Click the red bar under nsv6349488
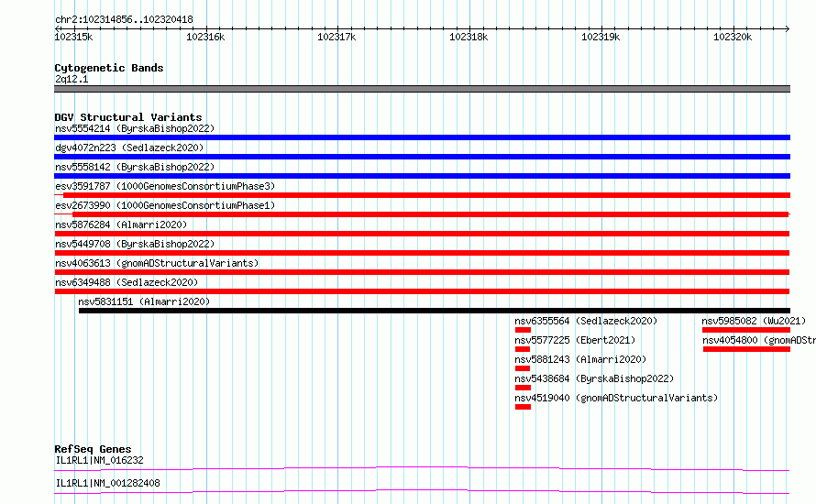 tap(422, 291)
